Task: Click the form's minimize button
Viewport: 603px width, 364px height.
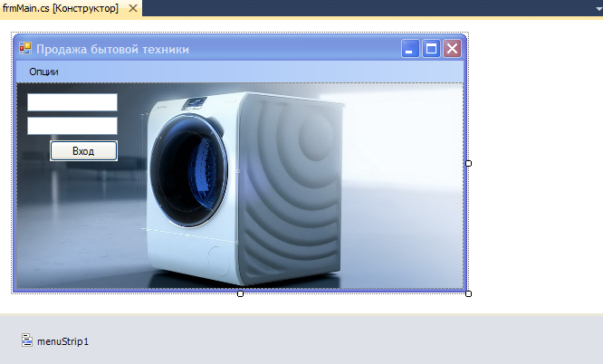Action: (410, 49)
